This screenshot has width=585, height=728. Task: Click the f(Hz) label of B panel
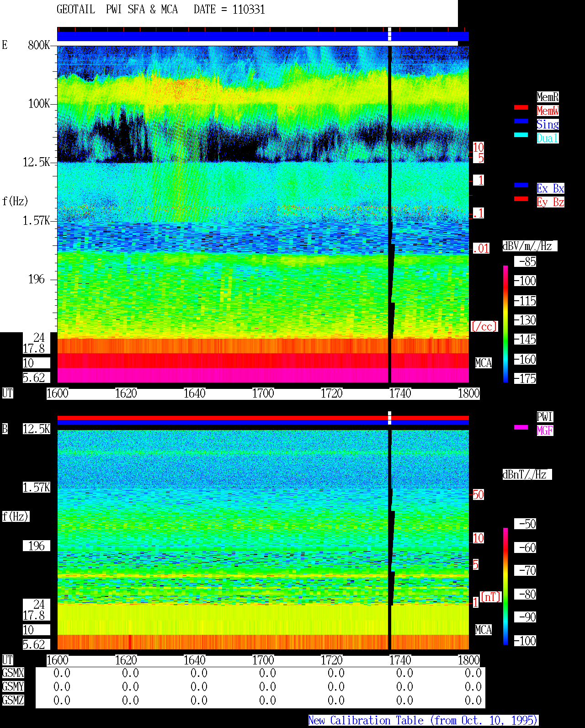[16, 516]
